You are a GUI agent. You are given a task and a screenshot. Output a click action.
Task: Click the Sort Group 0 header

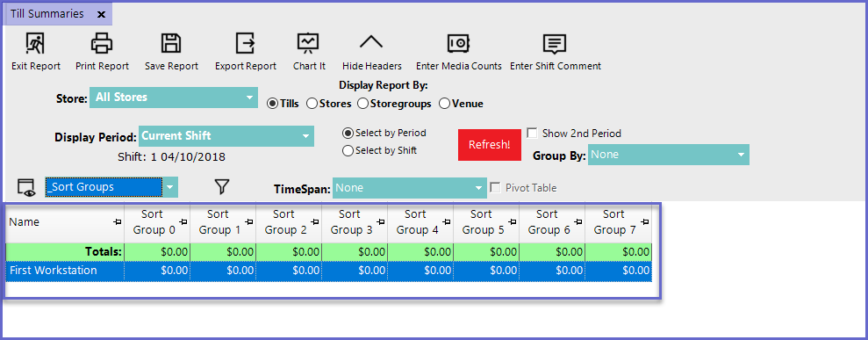point(157,222)
